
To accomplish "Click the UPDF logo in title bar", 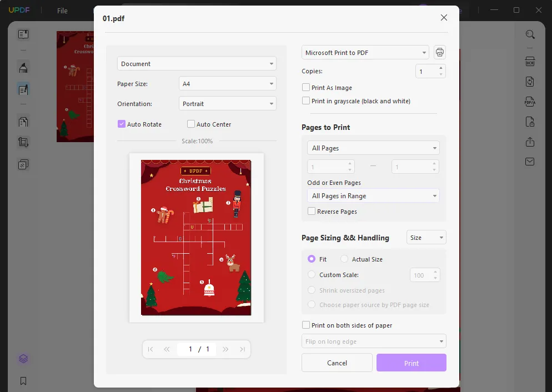I will coord(19,10).
